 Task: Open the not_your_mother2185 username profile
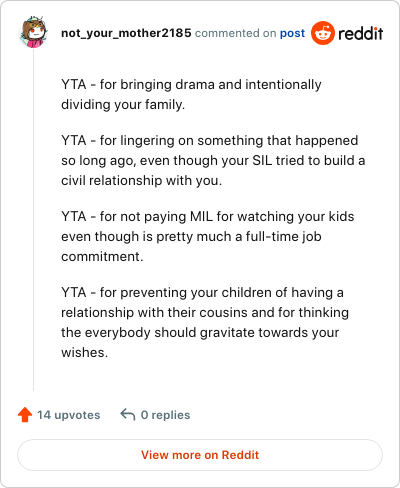coord(126,33)
